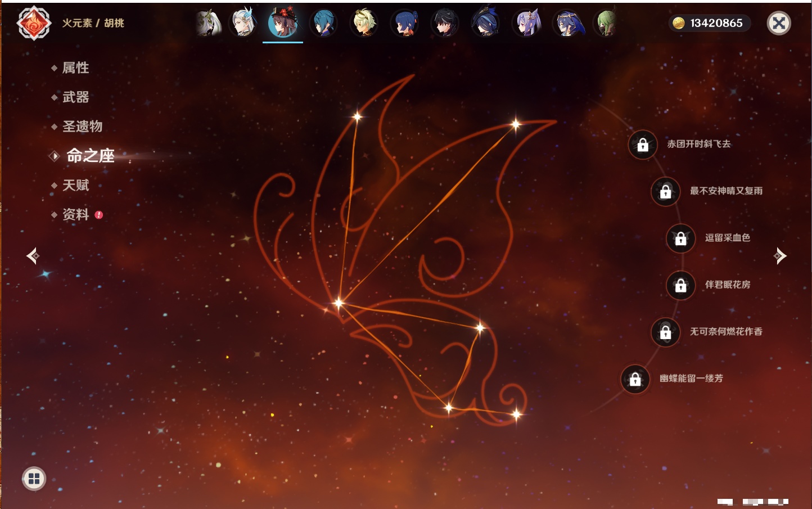Close the character screen with X button
Viewport: 812px width, 509px height.
[779, 23]
